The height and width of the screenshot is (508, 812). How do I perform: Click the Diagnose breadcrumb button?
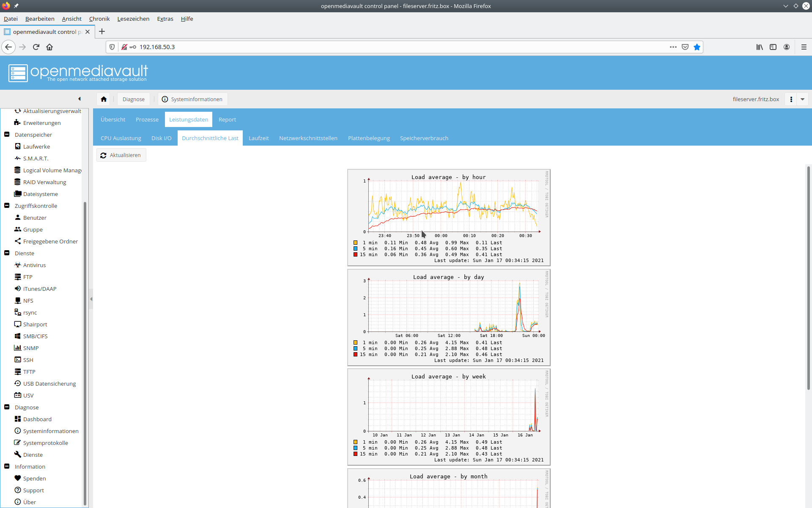pyautogui.click(x=133, y=99)
